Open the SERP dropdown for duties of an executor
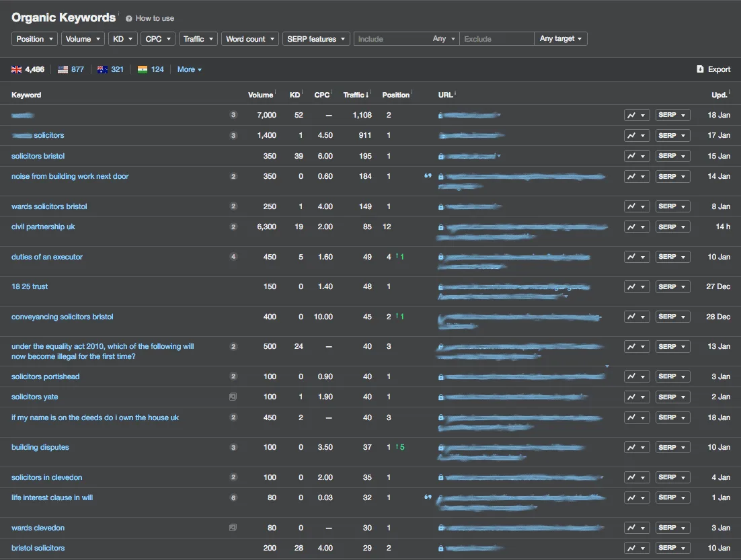This screenshot has height=560, width=741. [x=672, y=257]
